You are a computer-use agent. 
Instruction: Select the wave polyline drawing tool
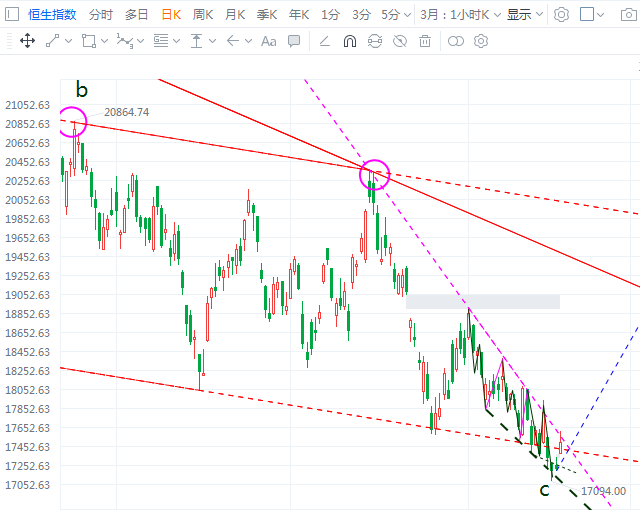(125, 41)
